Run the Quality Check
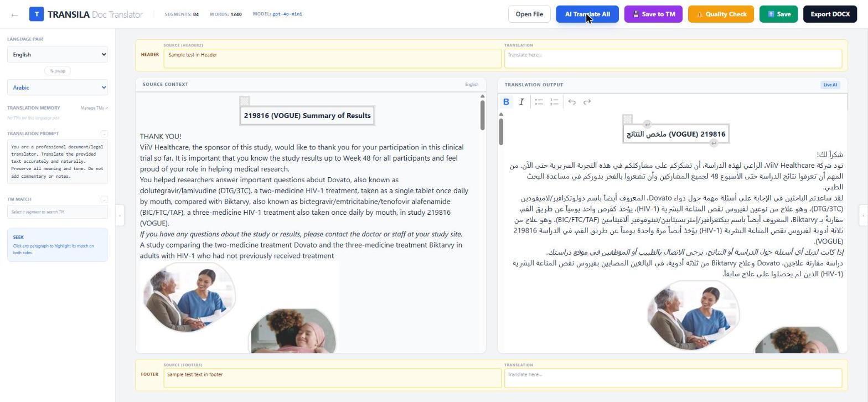Image resolution: width=868 pixels, height=402 pixels. tap(721, 14)
